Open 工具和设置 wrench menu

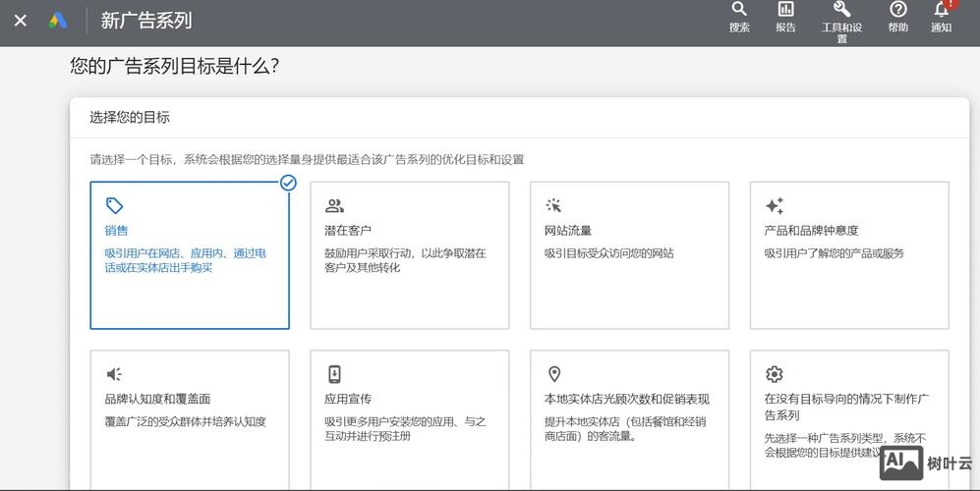(x=841, y=22)
